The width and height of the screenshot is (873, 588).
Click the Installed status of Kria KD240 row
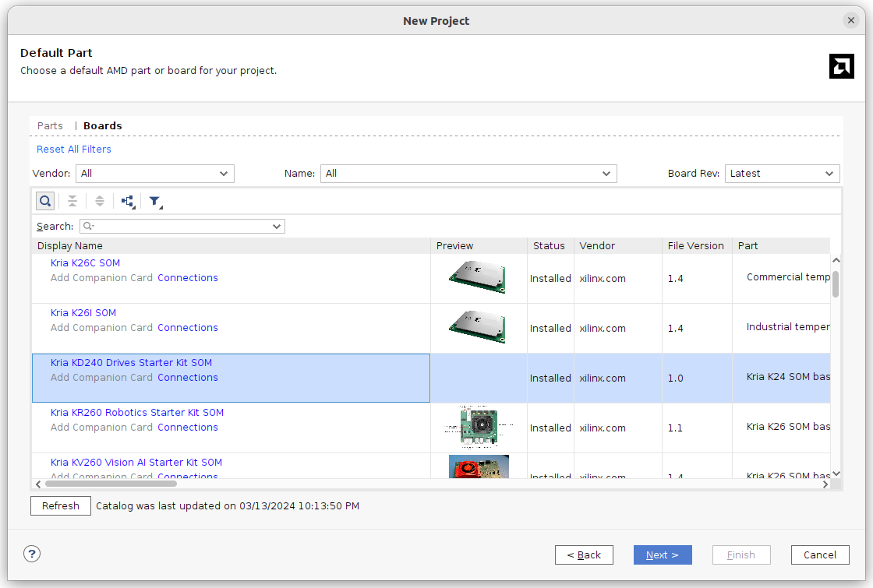[x=550, y=378]
